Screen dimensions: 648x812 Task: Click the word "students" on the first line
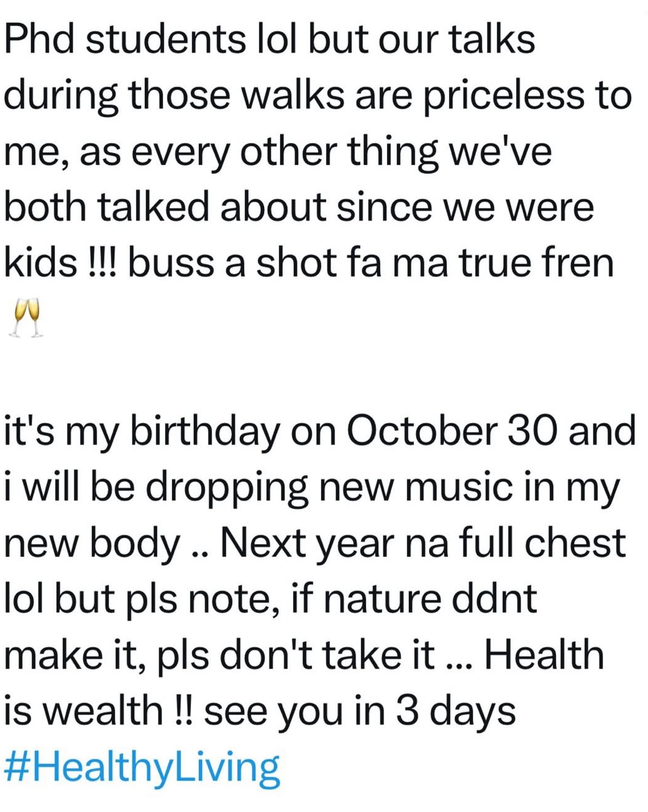coord(165,39)
